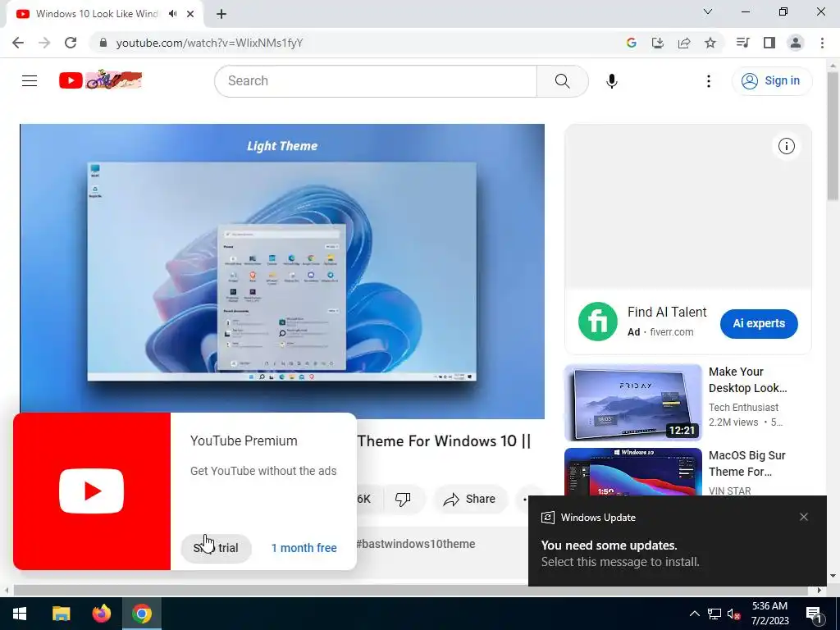
Task: Open the clock showing 5:36 AM
Action: [x=769, y=614]
